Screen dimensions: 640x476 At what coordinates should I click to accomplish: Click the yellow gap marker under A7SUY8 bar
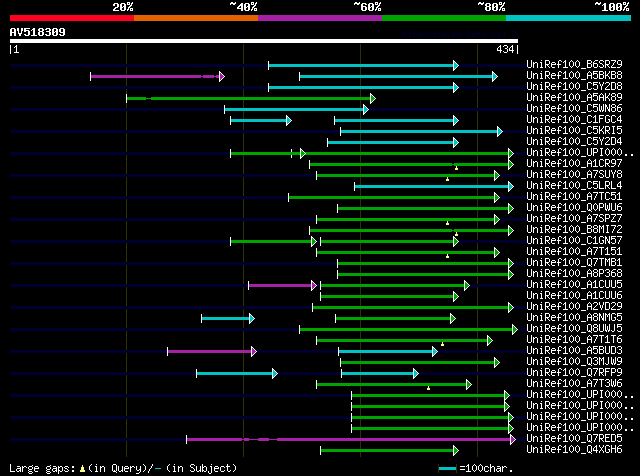point(447,179)
